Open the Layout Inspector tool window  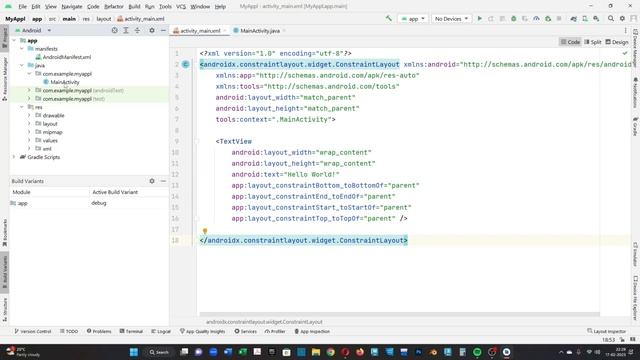607,331
